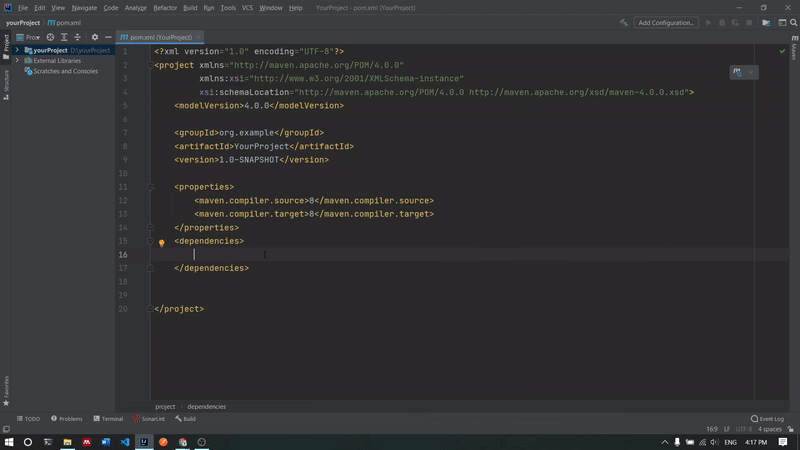Open Visual Studio Code from taskbar
This screenshot has height=450, width=800.
[x=124, y=442]
